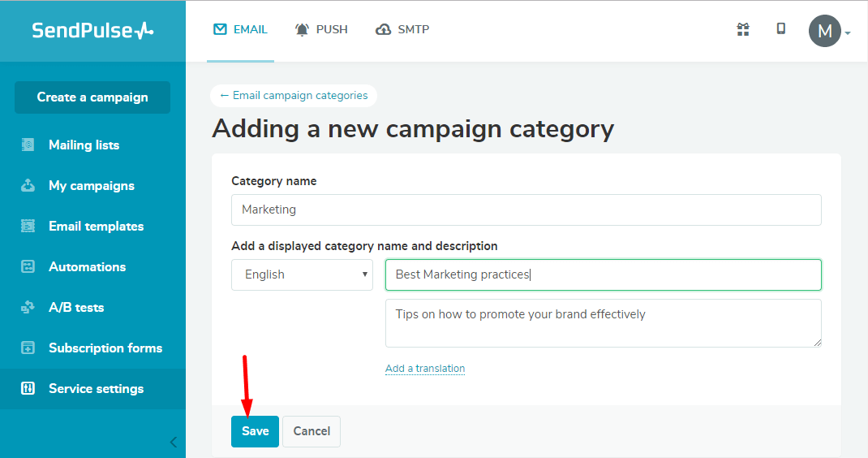Click the A/B tests sidebar icon
868x458 pixels.
[x=28, y=307]
